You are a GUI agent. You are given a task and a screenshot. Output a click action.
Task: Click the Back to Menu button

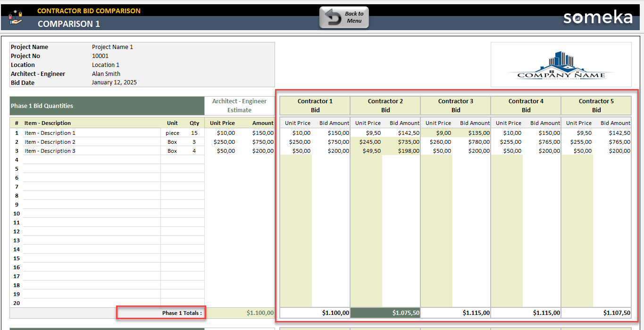point(344,17)
